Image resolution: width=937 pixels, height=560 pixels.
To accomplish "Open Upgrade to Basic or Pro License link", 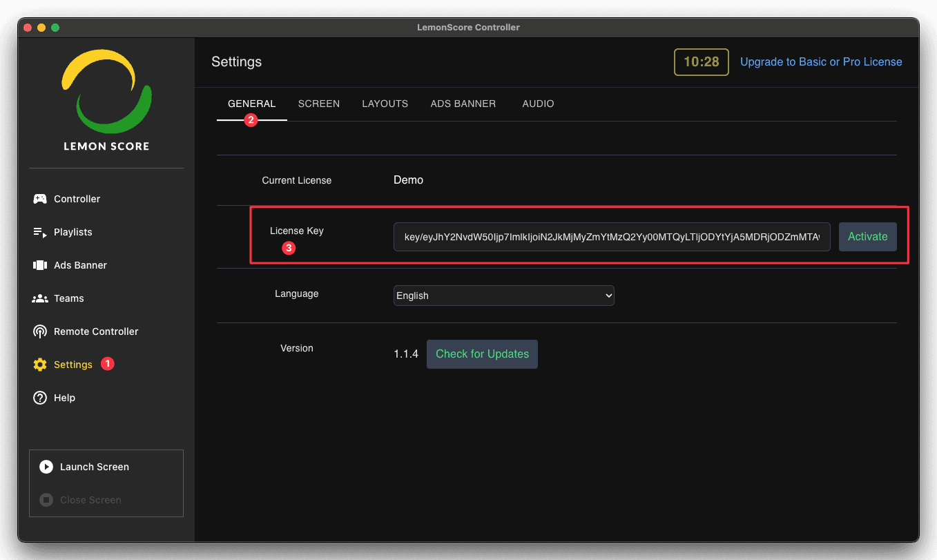I will click(821, 62).
